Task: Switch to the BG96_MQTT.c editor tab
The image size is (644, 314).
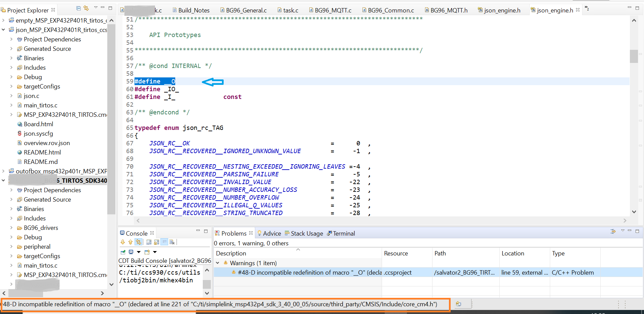Action: coord(333,10)
